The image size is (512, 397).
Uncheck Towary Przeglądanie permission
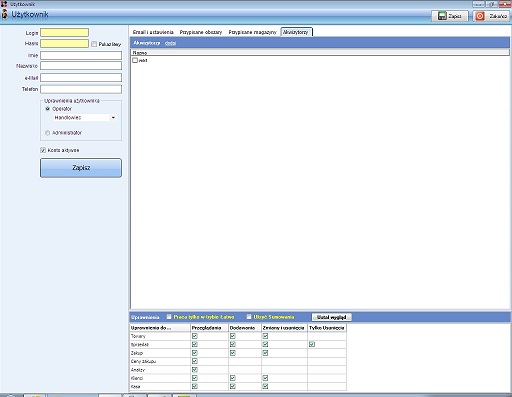click(195, 336)
